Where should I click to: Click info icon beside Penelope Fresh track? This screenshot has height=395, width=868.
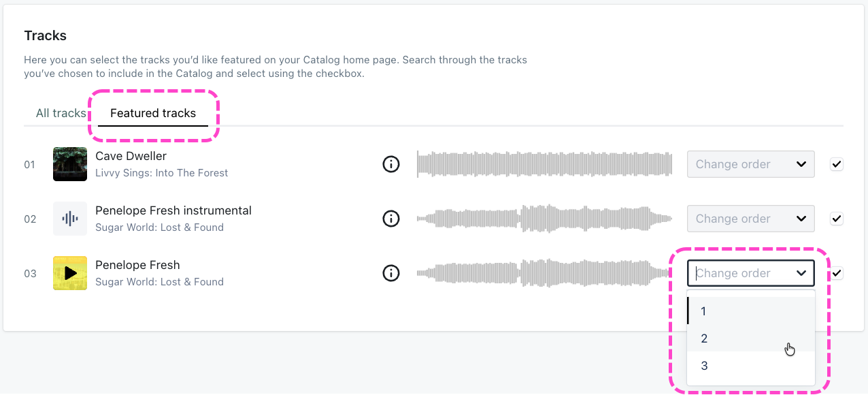point(391,273)
